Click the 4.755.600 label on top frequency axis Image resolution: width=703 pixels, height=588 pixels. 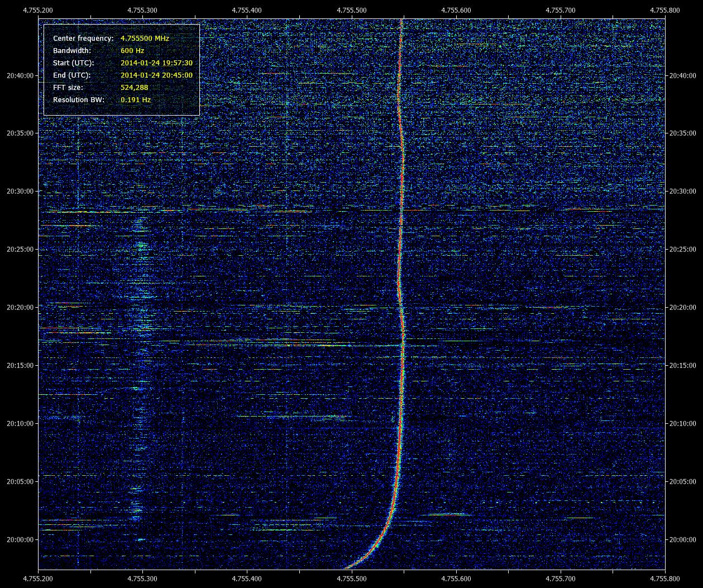tap(456, 10)
